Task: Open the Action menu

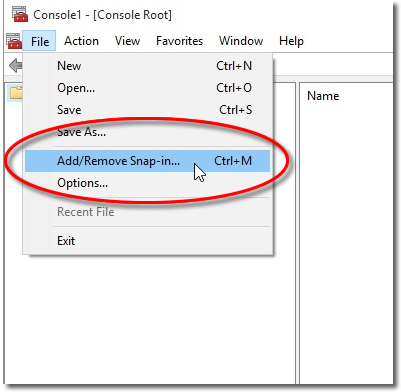Action: point(81,41)
